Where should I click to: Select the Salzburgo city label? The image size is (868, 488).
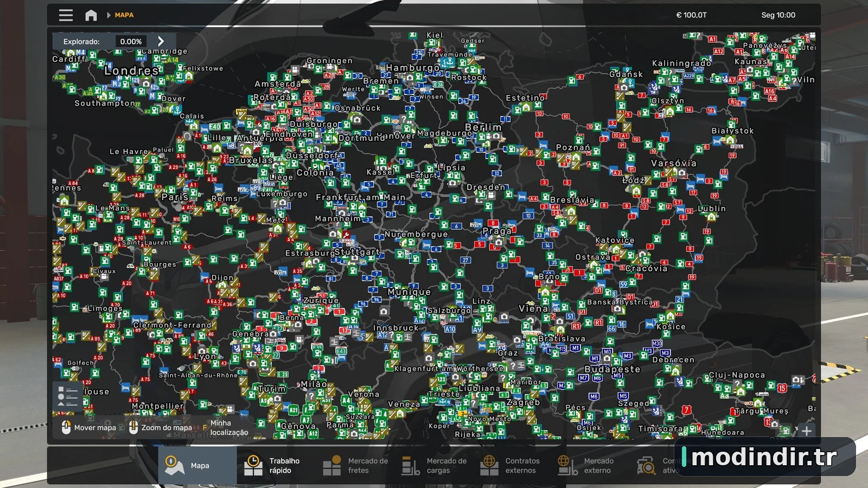coord(449,311)
